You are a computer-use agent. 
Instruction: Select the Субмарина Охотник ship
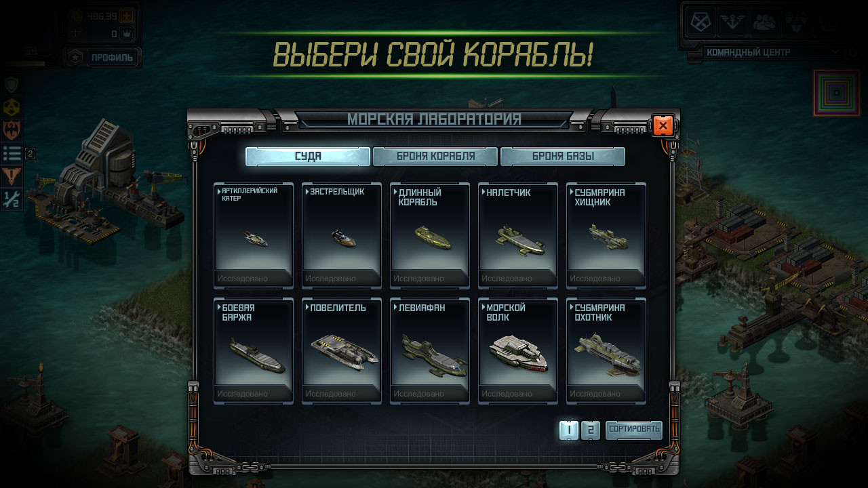coord(606,350)
